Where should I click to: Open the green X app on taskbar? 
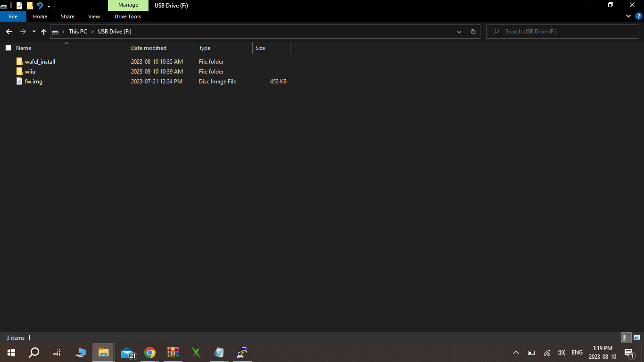point(196,353)
